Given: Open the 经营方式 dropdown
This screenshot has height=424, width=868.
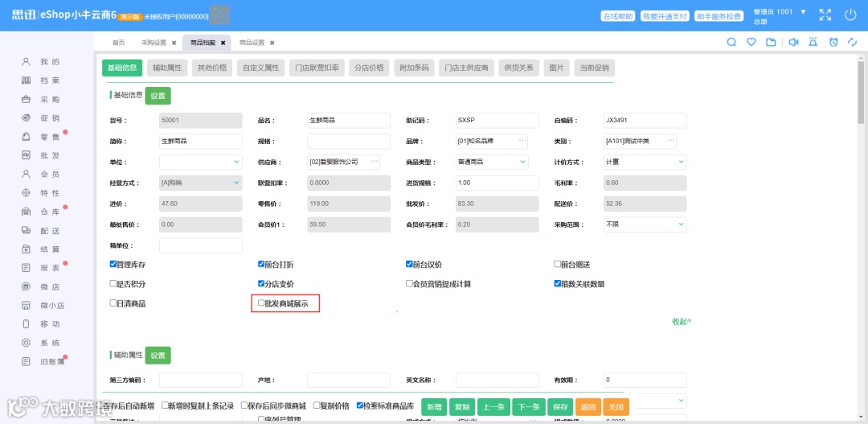Looking at the screenshot, I should point(200,183).
